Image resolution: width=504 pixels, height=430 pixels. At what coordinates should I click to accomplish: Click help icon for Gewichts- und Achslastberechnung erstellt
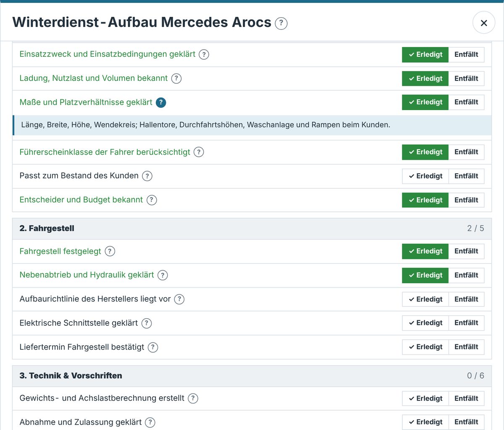(193, 398)
